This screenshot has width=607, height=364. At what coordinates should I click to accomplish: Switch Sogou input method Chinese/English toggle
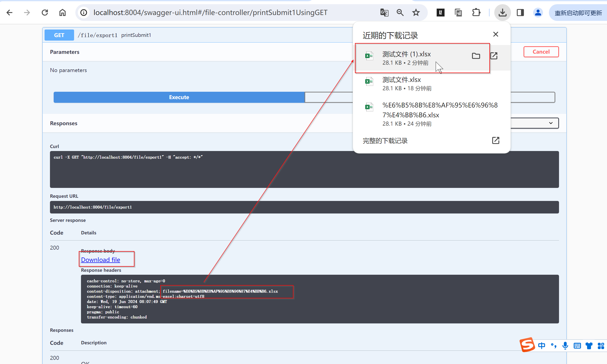tap(542, 346)
